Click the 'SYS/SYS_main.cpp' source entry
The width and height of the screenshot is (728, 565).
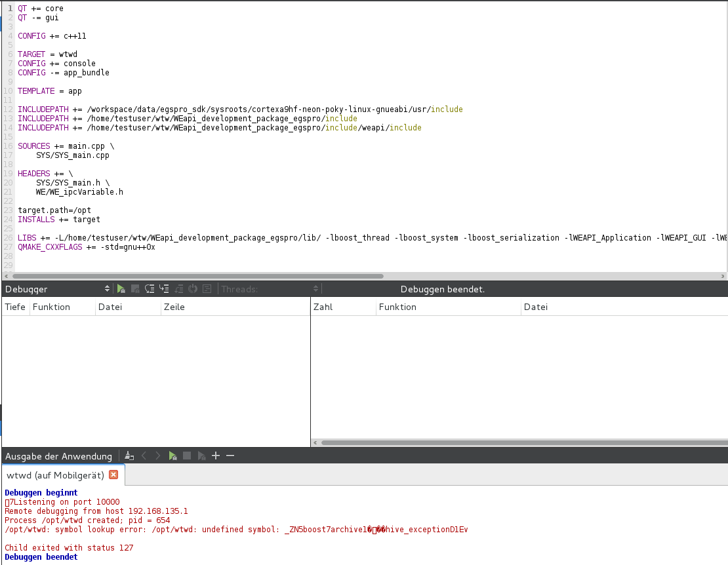[72, 155]
